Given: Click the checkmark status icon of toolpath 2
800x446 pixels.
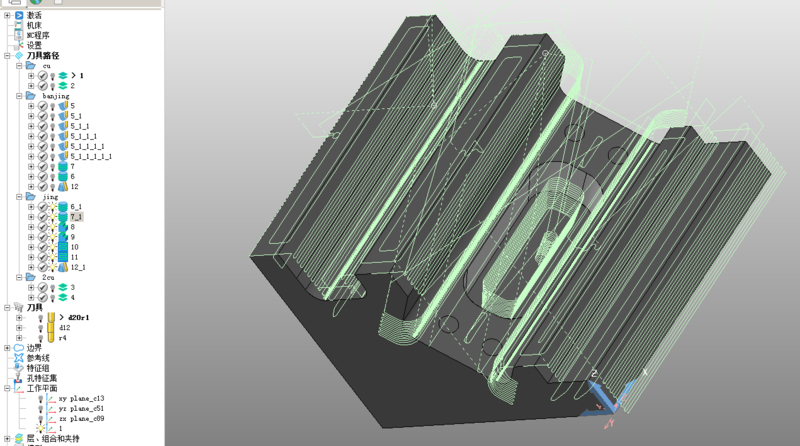Looking at the screenshot, I should click(43, 86).
